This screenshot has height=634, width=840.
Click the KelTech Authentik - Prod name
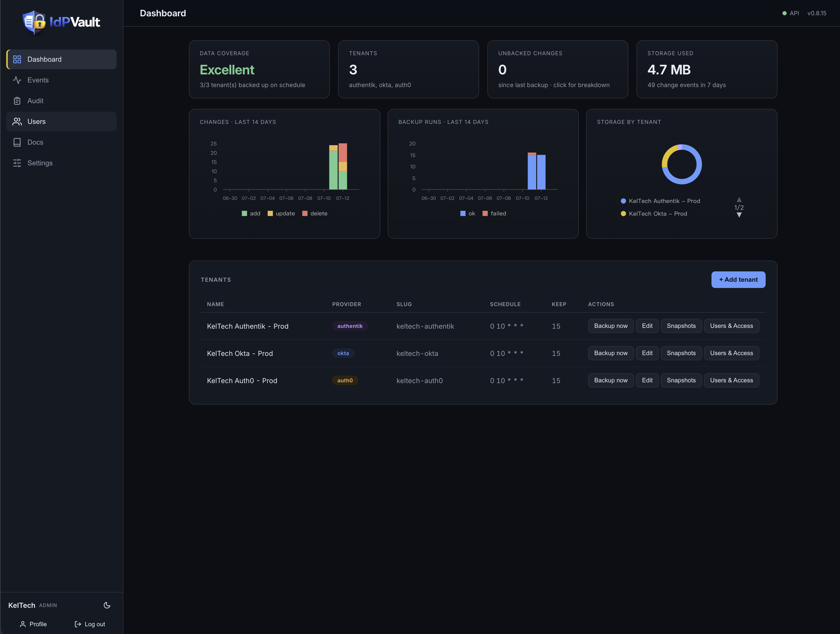[248, 326]
